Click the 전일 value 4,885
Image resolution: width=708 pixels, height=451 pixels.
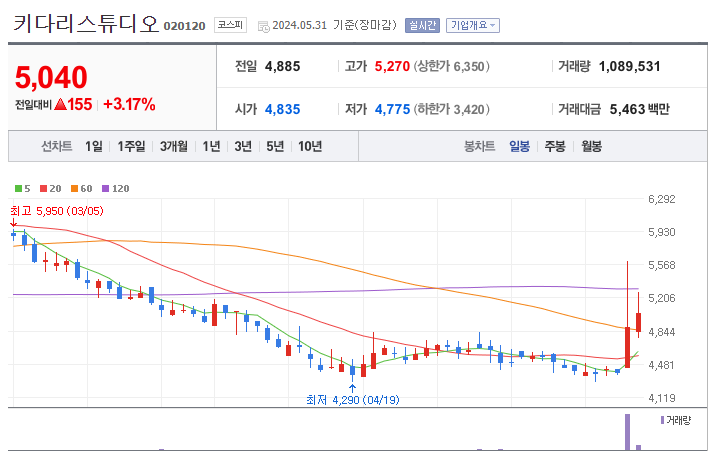283,67
